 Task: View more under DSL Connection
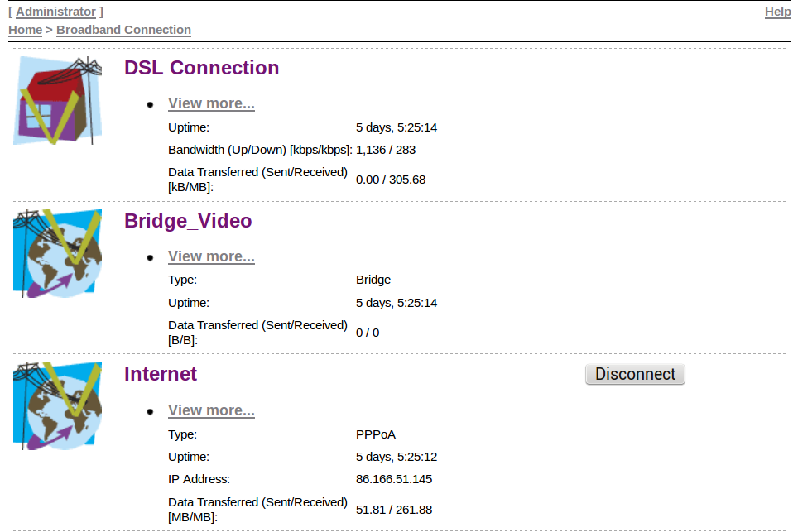tap(211, 103)
